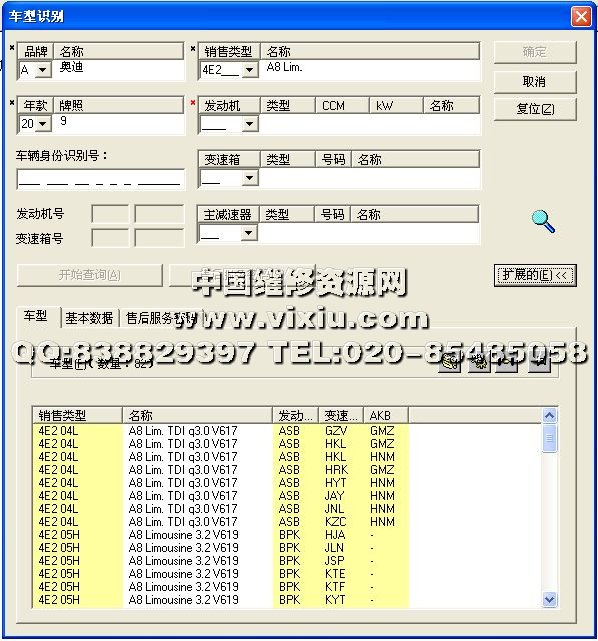This screenshot has width=598, height=641.
Task: Open the 主减速器 final drive dropdown
Action: point(249,233)
